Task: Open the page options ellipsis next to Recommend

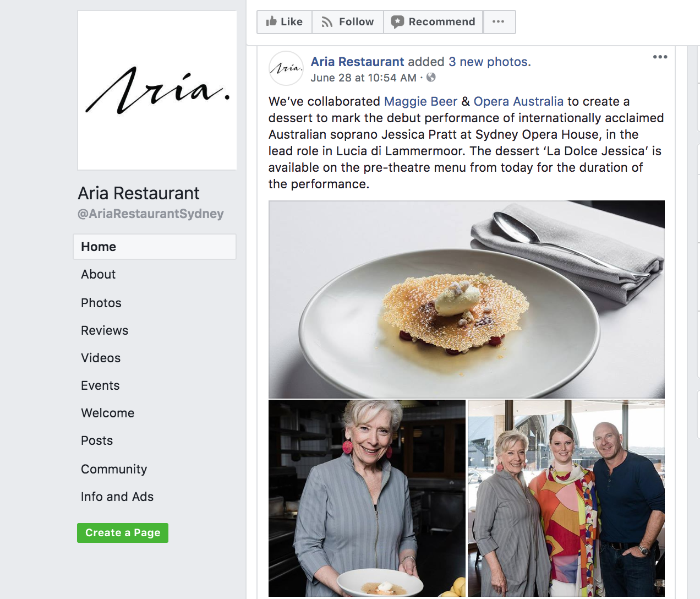Action: click(x=499, y=22)
